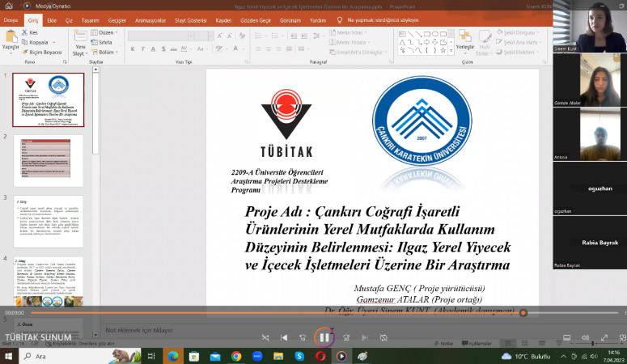This screenshot has height=364, width=627.
Task: Pause the video with the pause button
Action: tap(324, 337)
